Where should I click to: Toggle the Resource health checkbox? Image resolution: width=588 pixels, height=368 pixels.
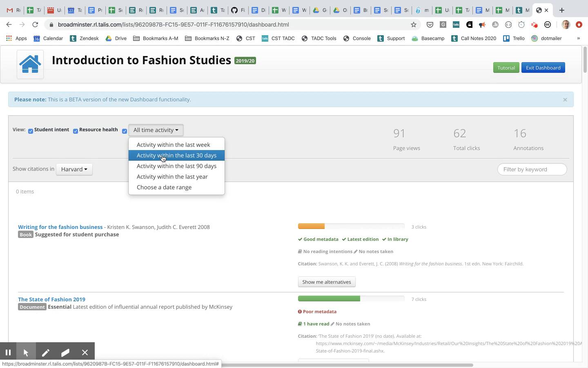pyautogui.click(x=76, y=131)
